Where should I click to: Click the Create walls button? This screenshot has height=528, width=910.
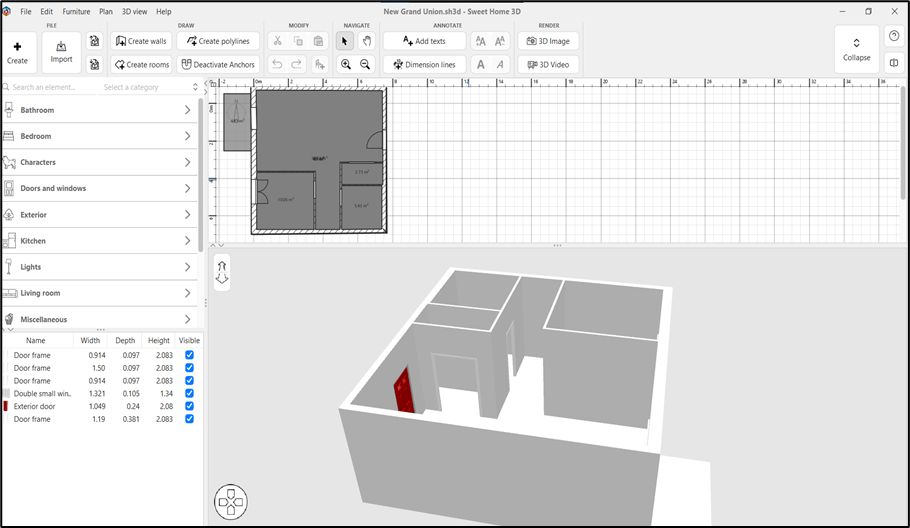(141, 41)
